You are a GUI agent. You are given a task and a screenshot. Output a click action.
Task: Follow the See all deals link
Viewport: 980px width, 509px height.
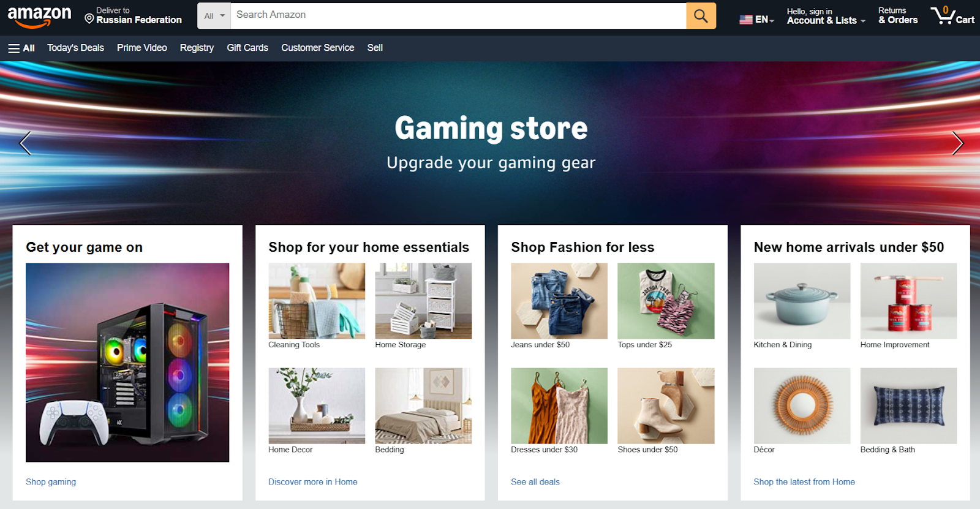535,482
